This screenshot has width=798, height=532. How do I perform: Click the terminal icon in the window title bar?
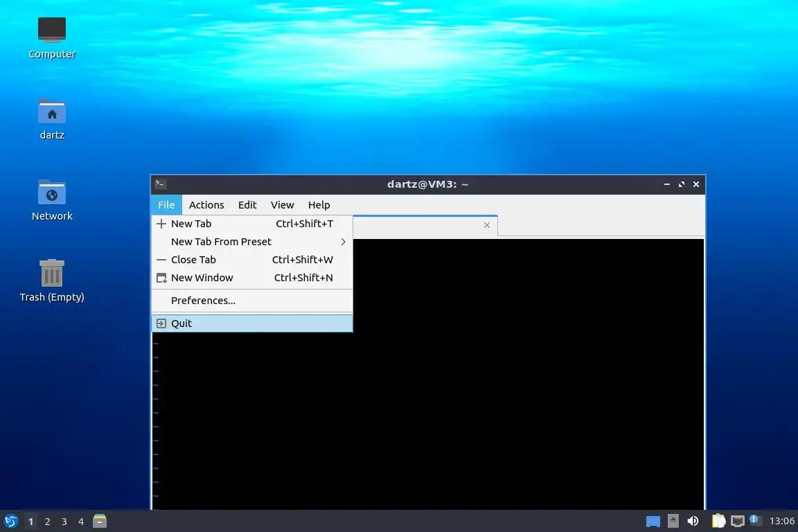coord(160,184)
